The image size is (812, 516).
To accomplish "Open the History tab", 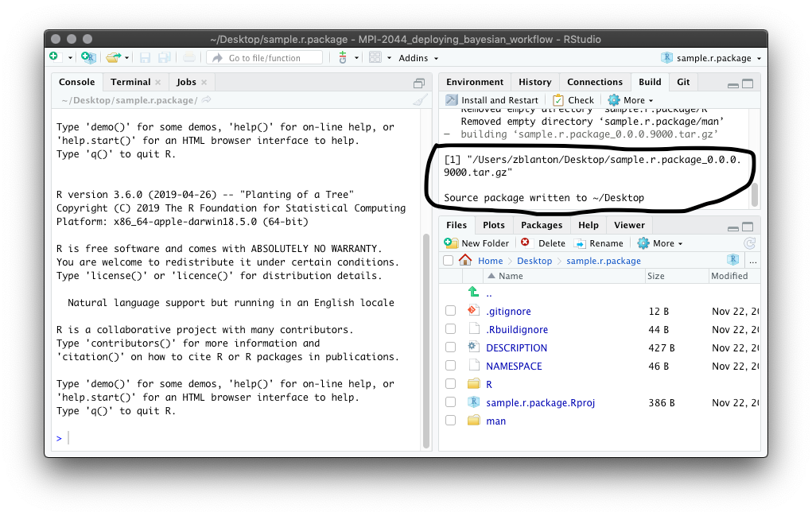I will coord(535,82).
